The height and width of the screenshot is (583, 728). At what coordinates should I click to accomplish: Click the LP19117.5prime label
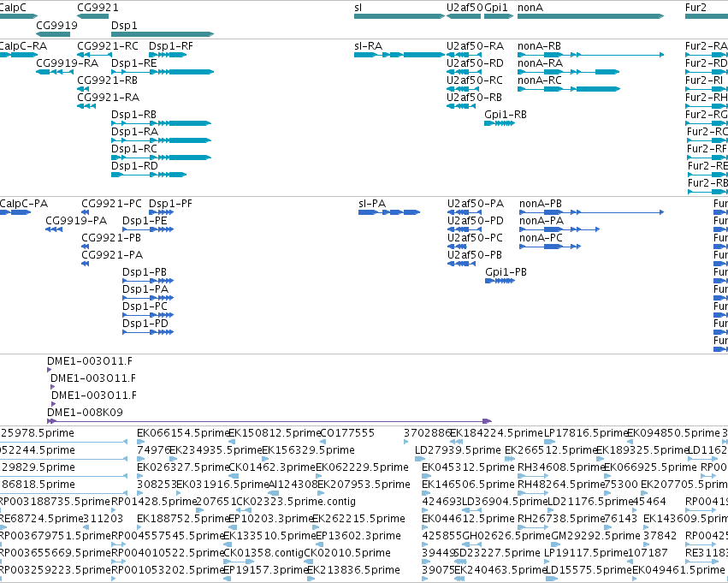click(585, 553)
